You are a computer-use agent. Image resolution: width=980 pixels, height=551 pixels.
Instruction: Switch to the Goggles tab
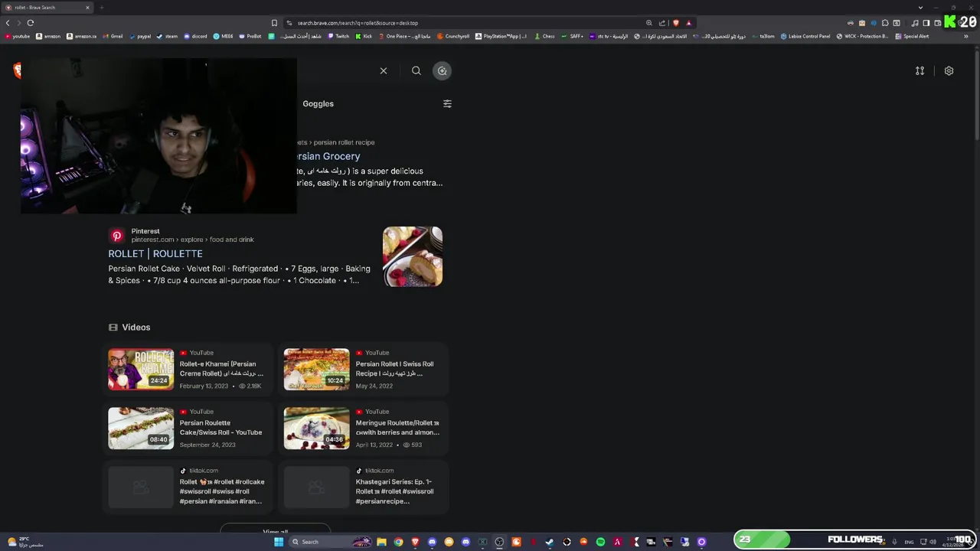point(318,103)
